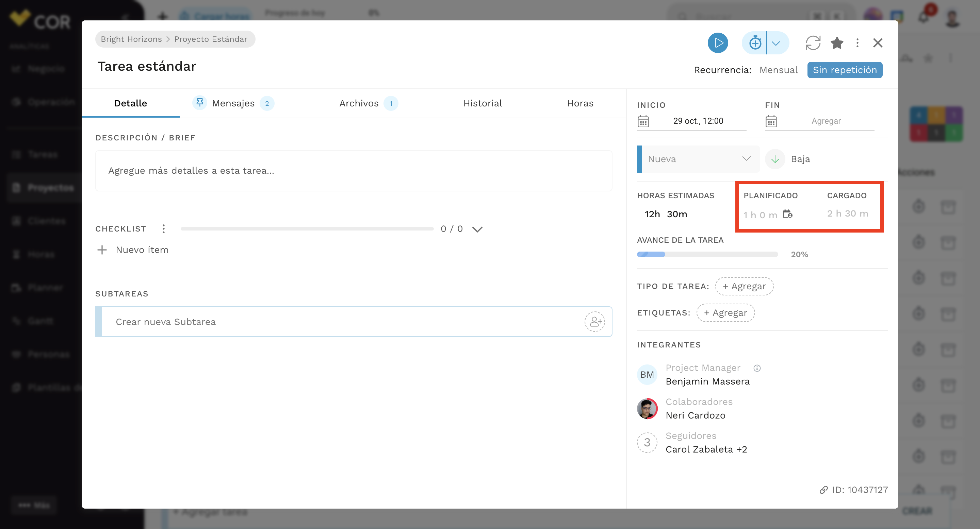Open the Horas tab

click(580, 103)
